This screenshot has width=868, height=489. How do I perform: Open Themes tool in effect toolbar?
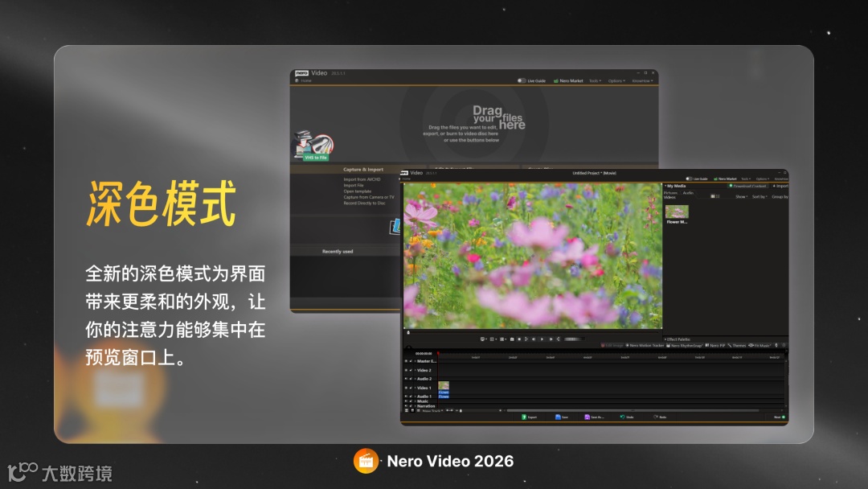[737, 346]
